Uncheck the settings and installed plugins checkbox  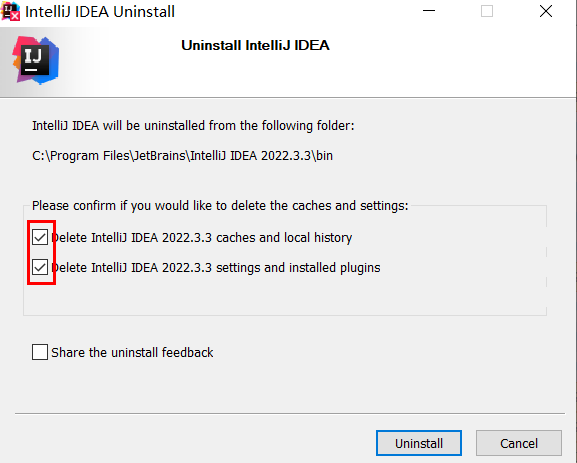click(40, 267)
